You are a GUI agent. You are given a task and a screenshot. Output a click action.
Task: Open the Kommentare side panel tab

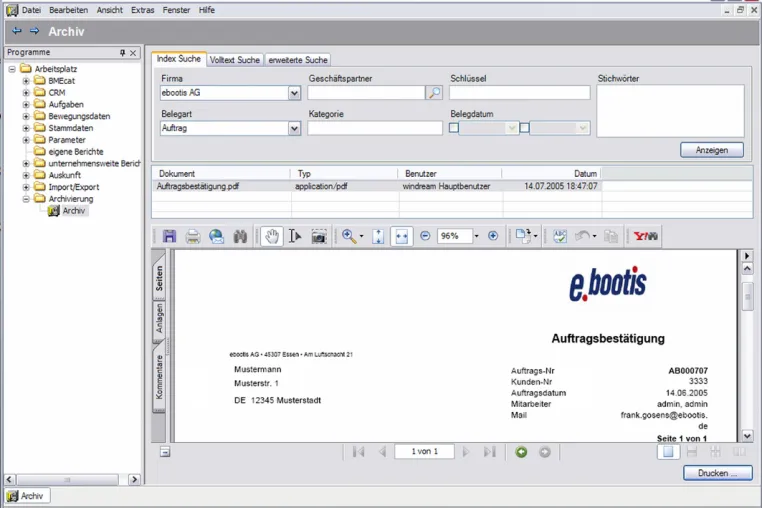point(159,377)
